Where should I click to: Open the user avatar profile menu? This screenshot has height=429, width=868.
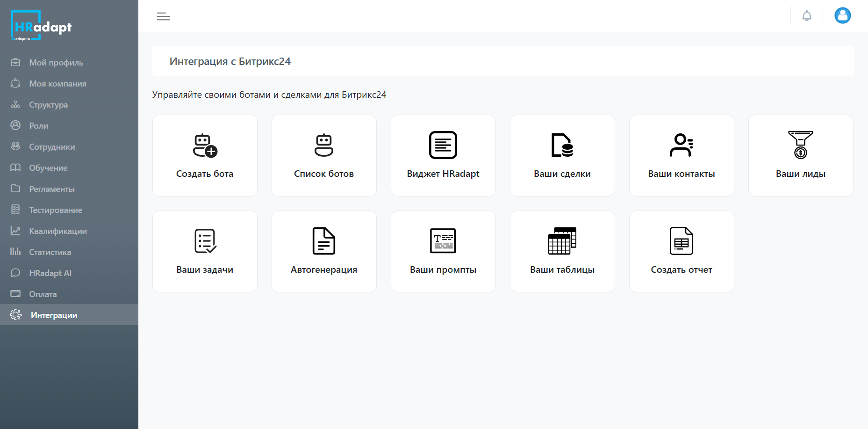[x=843, y=15]
